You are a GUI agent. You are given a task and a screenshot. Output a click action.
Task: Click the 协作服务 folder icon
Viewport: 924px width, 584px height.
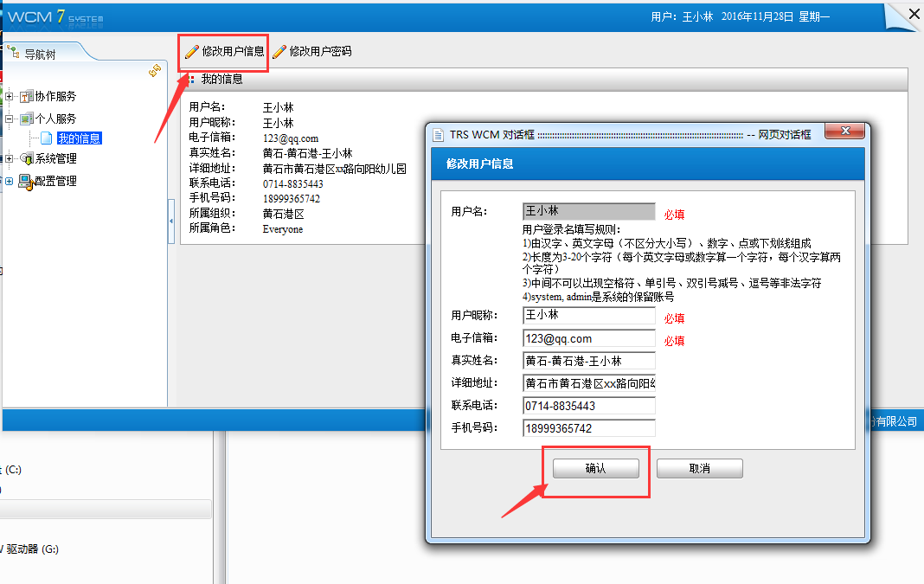[26, 97]
